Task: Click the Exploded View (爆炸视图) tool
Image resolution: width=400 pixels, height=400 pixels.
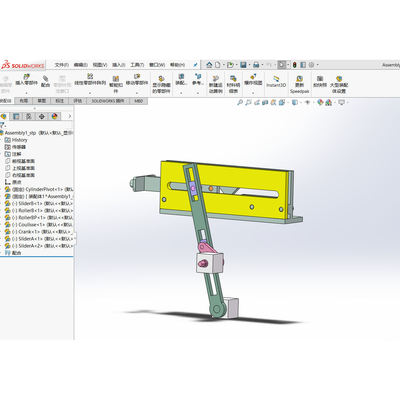Action: pos(253,79)
